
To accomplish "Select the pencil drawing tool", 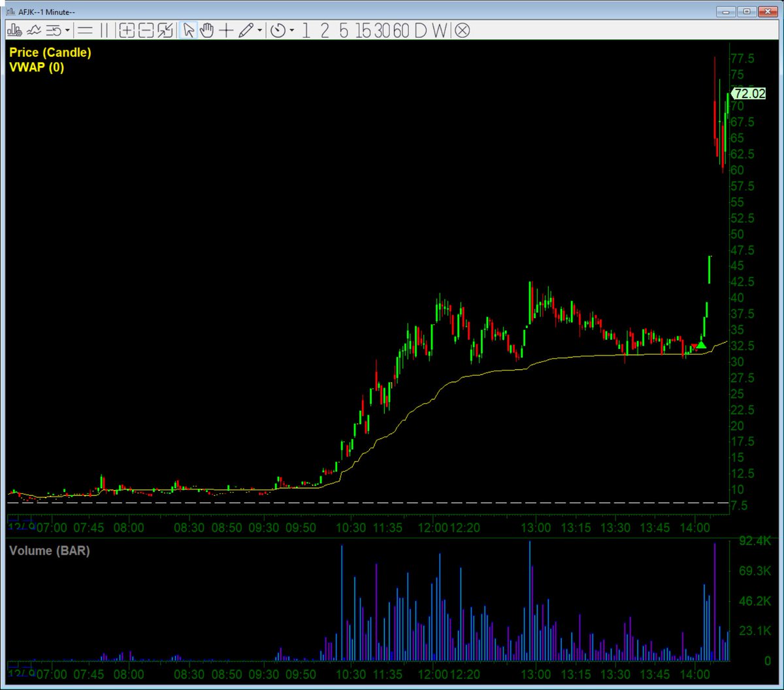I will tap(246, 30).
